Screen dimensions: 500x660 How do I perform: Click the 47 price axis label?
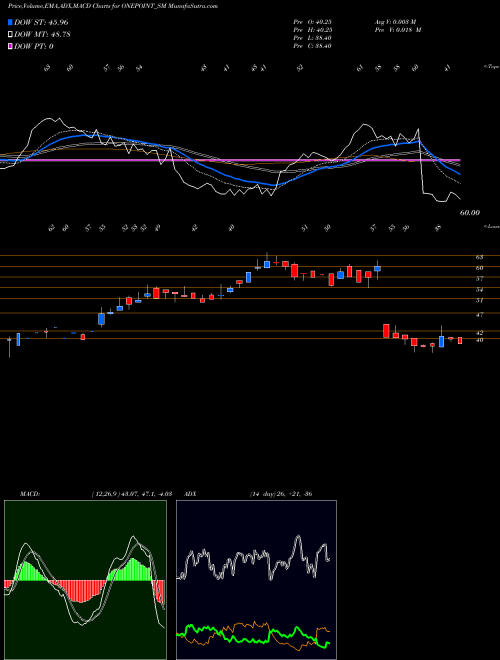pyautogui.click(x=480, y=314)
